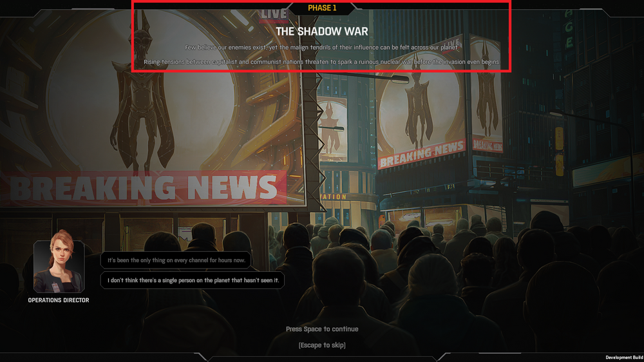Click the 'Development Build' label
This screenshot has width=644, height=362.
click(x=624, y=357)
